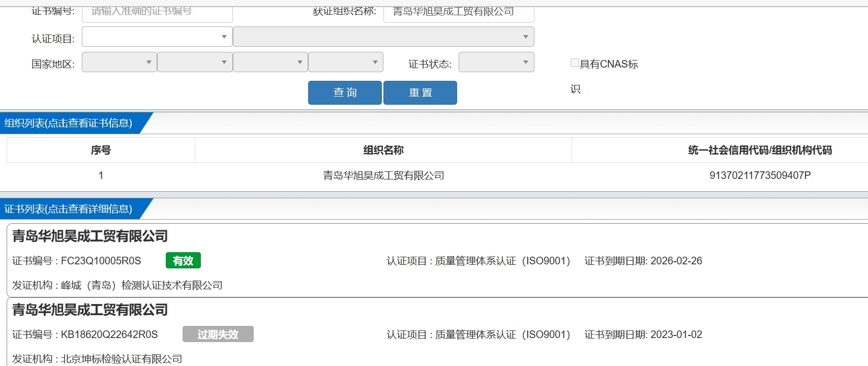Click 认证项目 text in the KB18620Q22642R0S card
Image resolution: width=868 pixels, height=366 pixels.
click(x=478, y=334)
